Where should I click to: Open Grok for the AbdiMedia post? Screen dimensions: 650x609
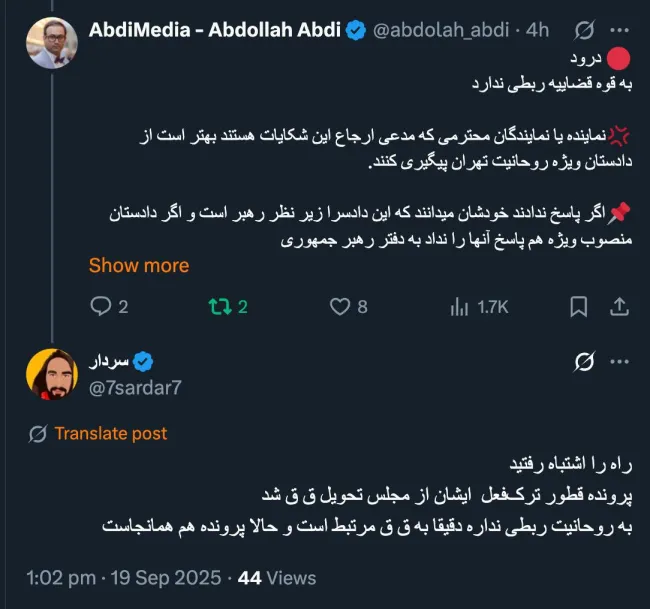click(x=588, y=31)
